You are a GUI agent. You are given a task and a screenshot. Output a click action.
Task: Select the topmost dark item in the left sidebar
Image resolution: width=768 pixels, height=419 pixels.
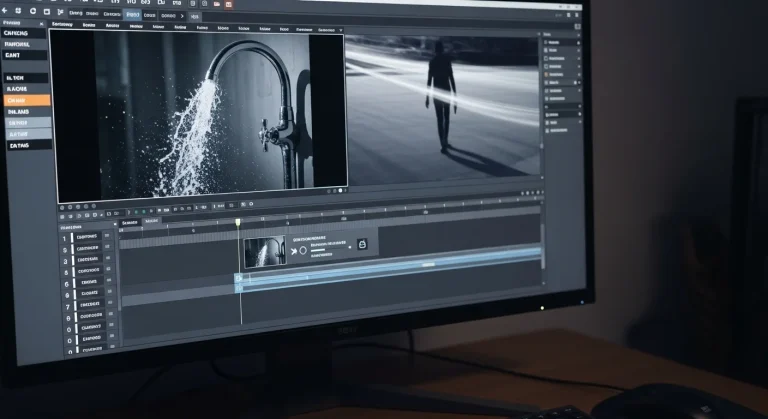tap(24, 33)
